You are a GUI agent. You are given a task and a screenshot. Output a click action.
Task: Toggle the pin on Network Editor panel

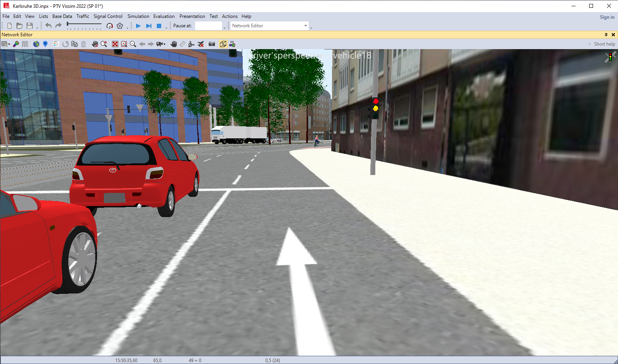click(x=606, y=35)
